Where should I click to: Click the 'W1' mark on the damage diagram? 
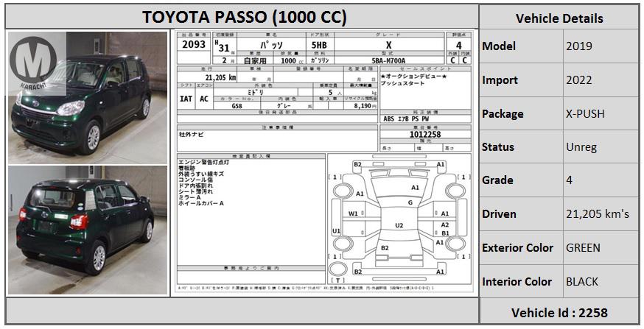click(x=353, y=213)
